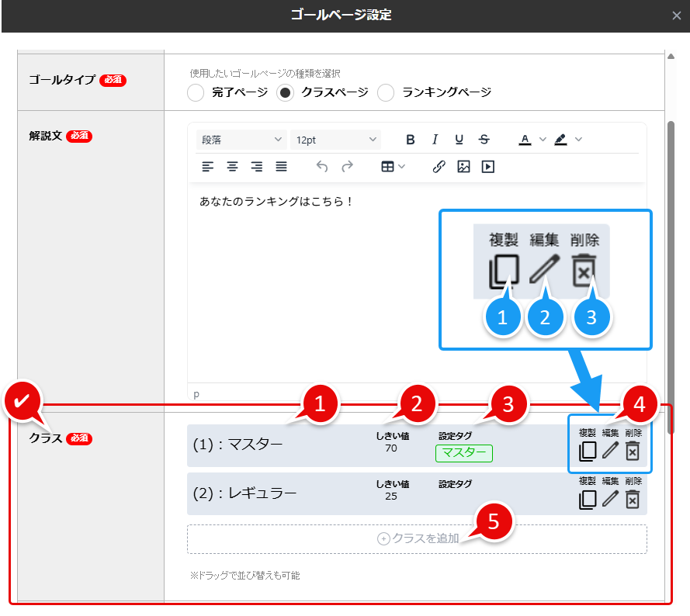Open the 段落 block format dropdown

pyautogui.click(x=241, y=140)
